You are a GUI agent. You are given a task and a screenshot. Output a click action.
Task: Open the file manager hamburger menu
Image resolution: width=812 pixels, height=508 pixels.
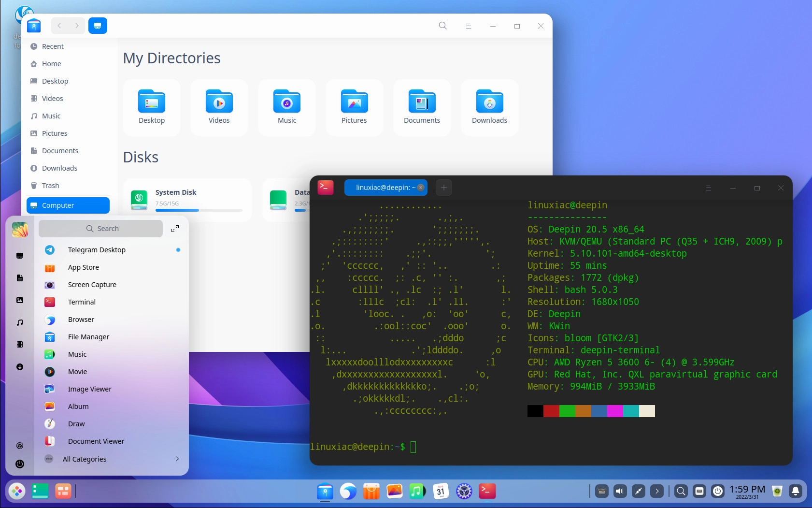pyautogui.click(x=468, y=26)
